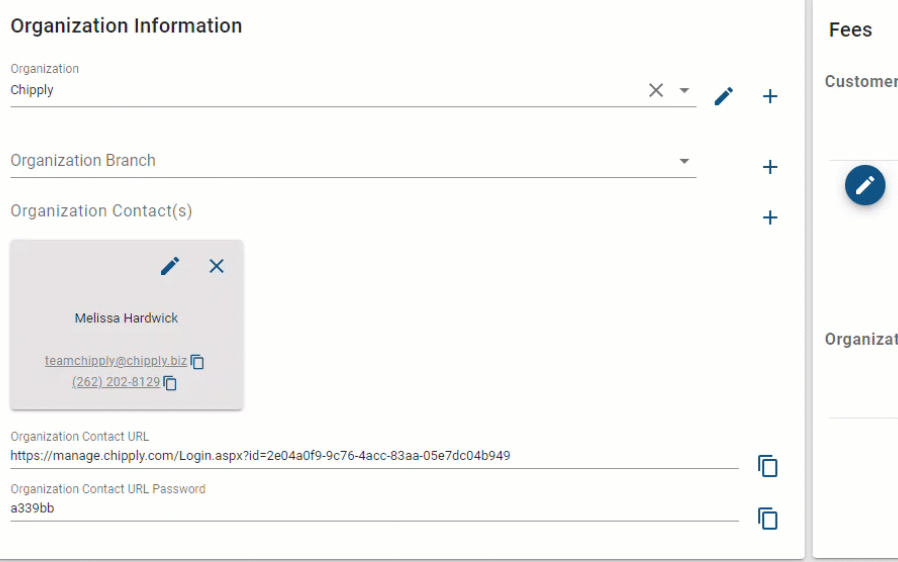
Task: Copy the Organization Contact URL
Action: tap(767, 466)
